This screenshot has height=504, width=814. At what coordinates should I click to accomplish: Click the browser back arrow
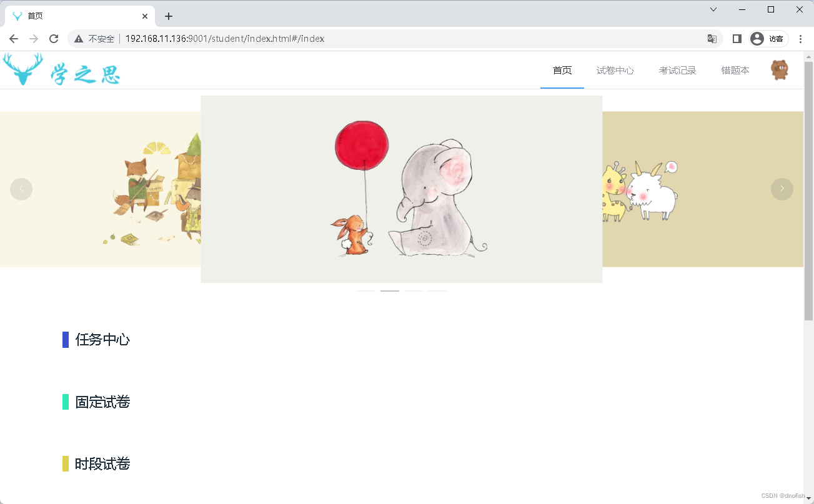click(x=14, y=38)
